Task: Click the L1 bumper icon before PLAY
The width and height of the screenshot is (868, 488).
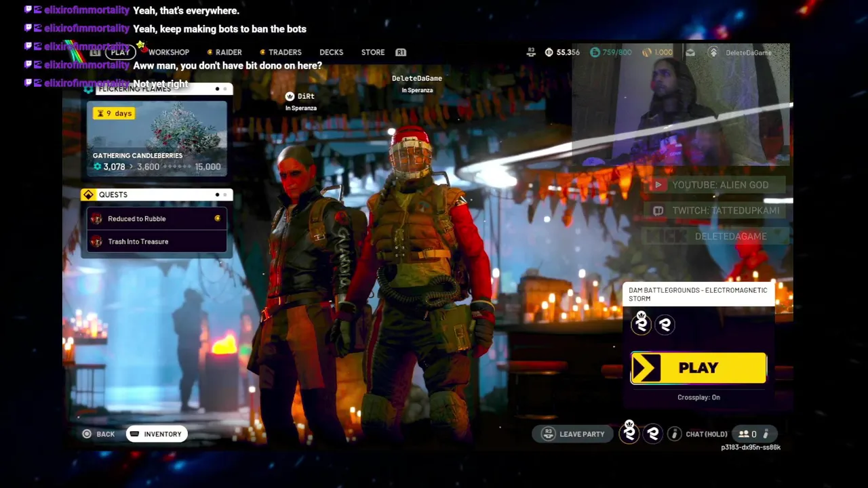Action: (96, 52)
